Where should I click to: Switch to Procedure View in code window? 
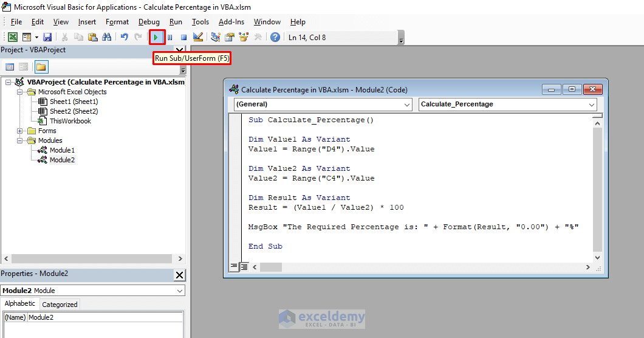click(x=234, y=266)
